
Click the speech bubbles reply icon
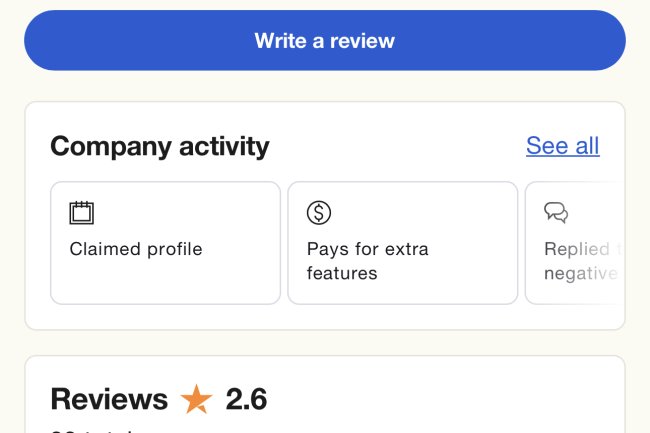click(x=555, y=212)
